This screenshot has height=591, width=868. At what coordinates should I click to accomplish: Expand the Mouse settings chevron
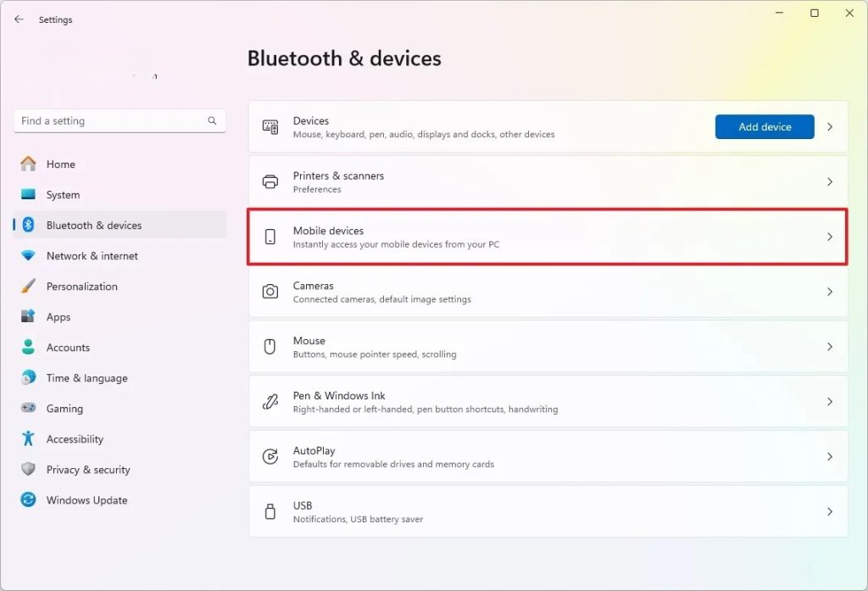pos(830,346)
